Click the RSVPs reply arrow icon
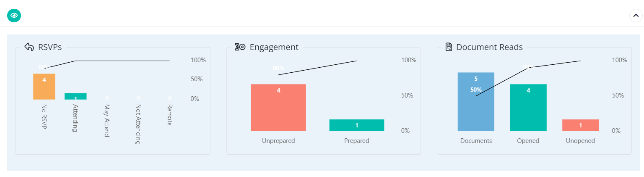The width and height of the screenshot is (644, 177). pos(29,47)
